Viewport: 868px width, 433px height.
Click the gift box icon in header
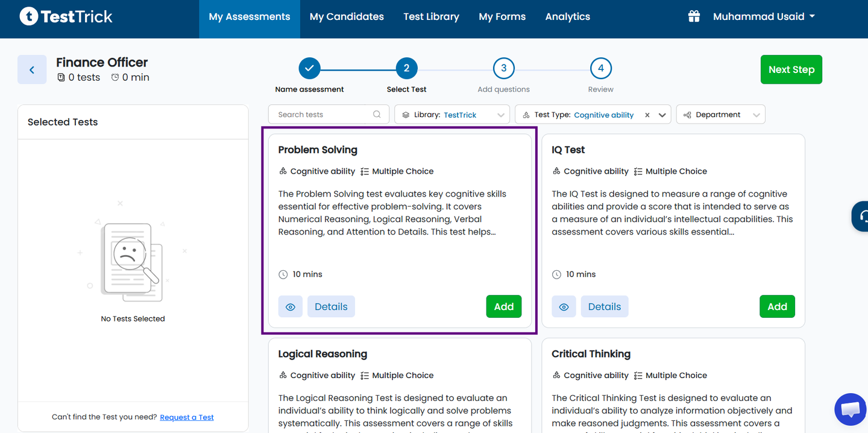(694, 16)
